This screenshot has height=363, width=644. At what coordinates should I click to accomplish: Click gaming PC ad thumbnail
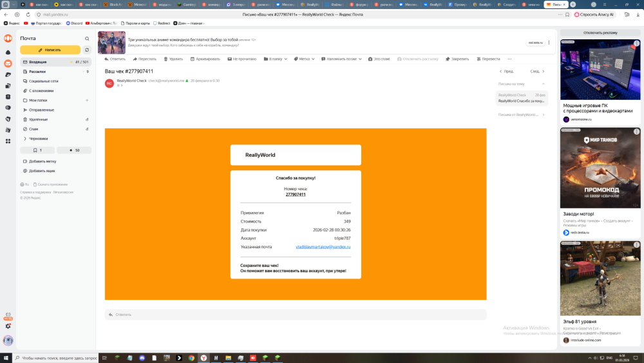[600, 70]
